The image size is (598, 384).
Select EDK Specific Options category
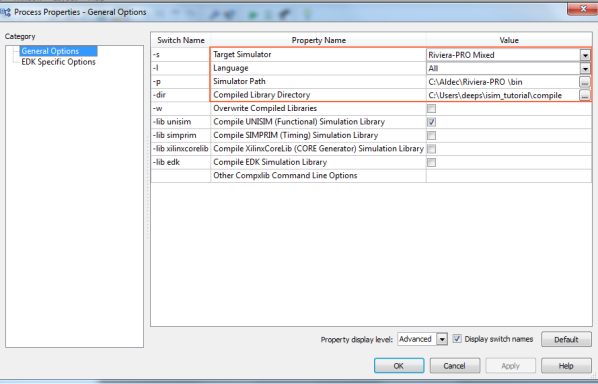click(58, 62)
